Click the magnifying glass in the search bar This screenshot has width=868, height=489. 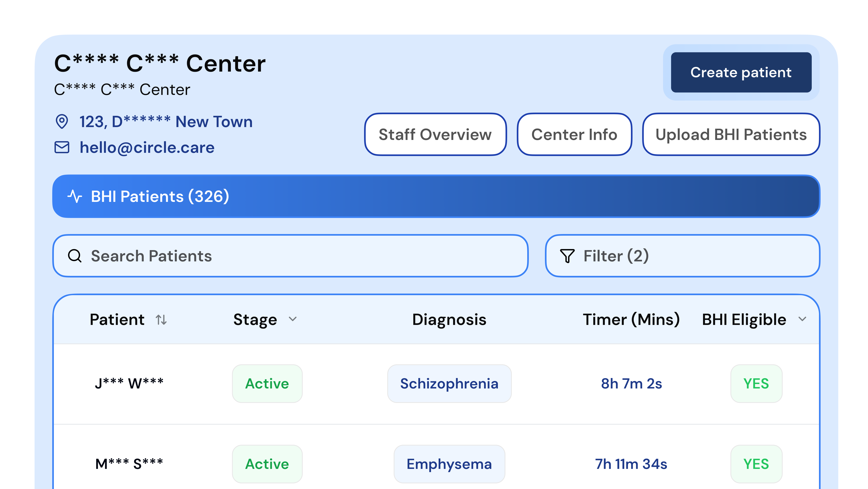coord(75,256)
